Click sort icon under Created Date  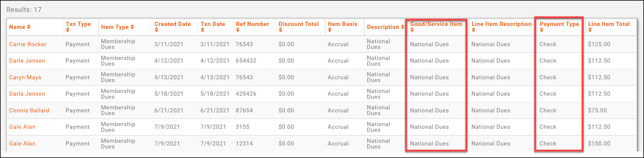point(156,30)
